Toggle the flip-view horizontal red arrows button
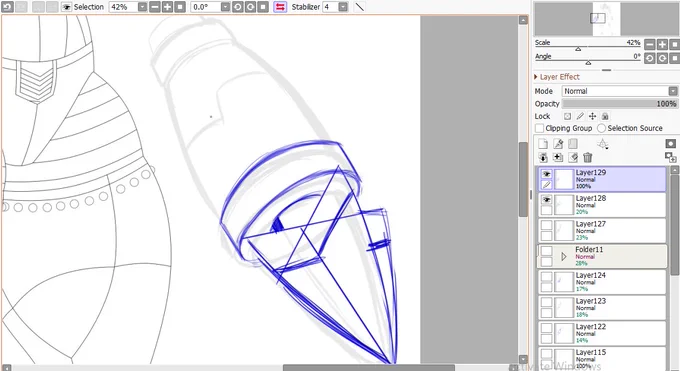The image size is (680, 371). coord(280,7)
